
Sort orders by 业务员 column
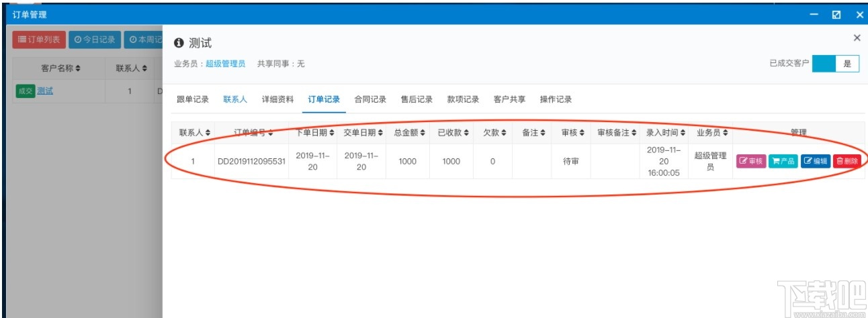[713, 133]
